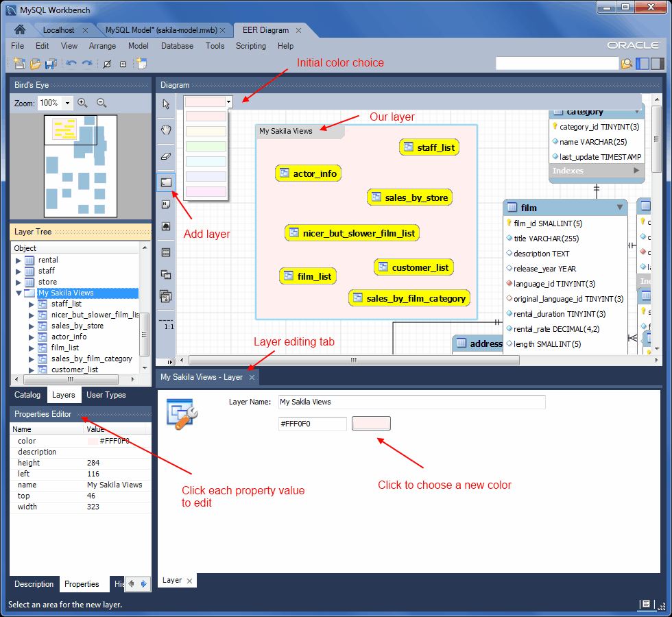Select the hand pan tool
Viewport: 672px width, 617px height.
[x=166, y=130]
